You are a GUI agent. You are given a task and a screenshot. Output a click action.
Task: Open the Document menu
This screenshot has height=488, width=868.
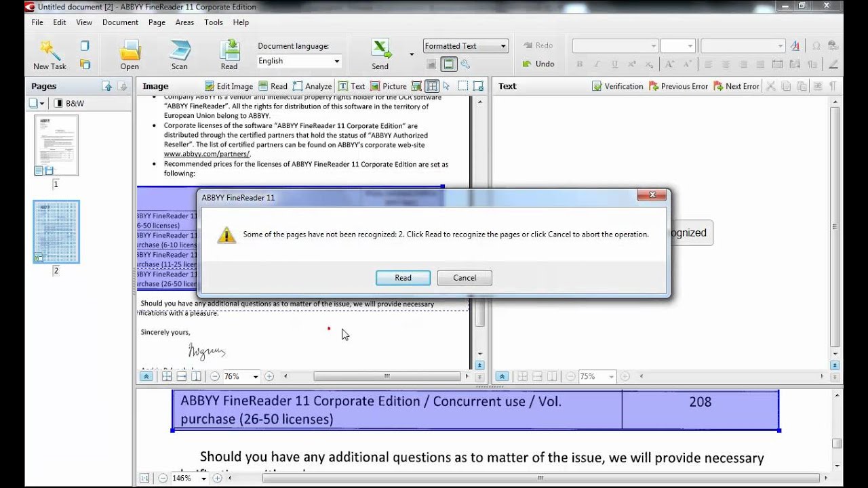(x=120, y=22)
